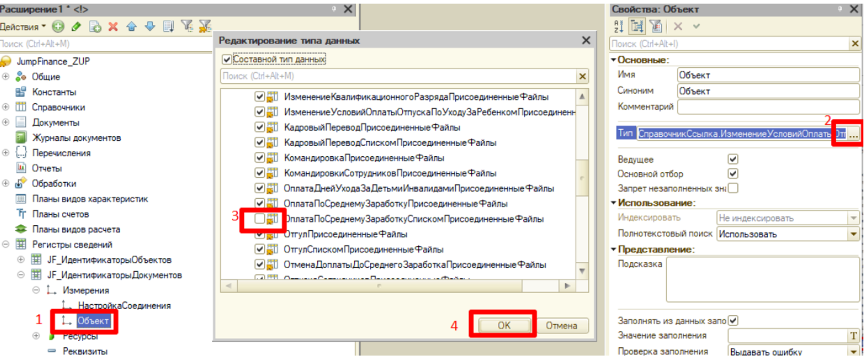This screenshot has height=359, width=868.
Task: Click the green pencil Edit icon
Action: click(x=76, y=27)
